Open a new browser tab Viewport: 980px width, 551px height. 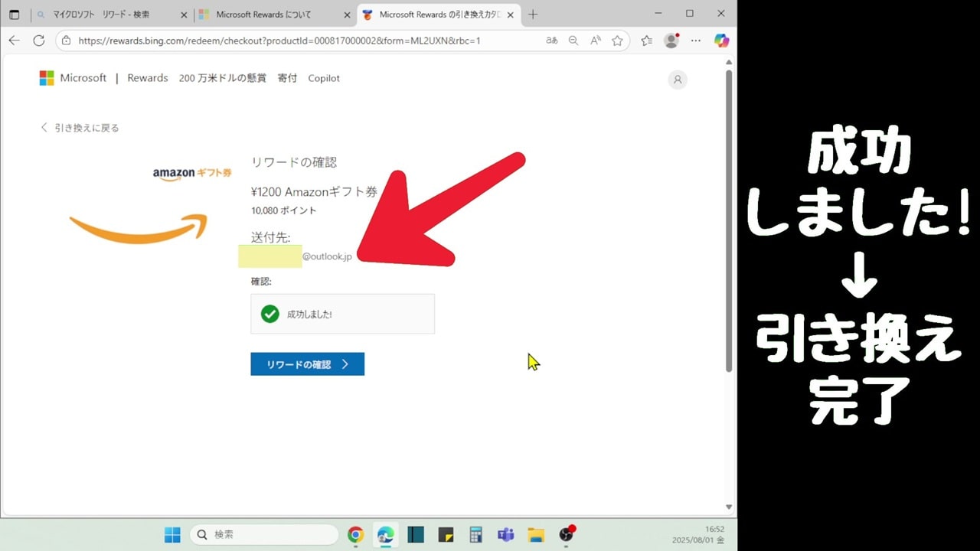tap(533, 15)
